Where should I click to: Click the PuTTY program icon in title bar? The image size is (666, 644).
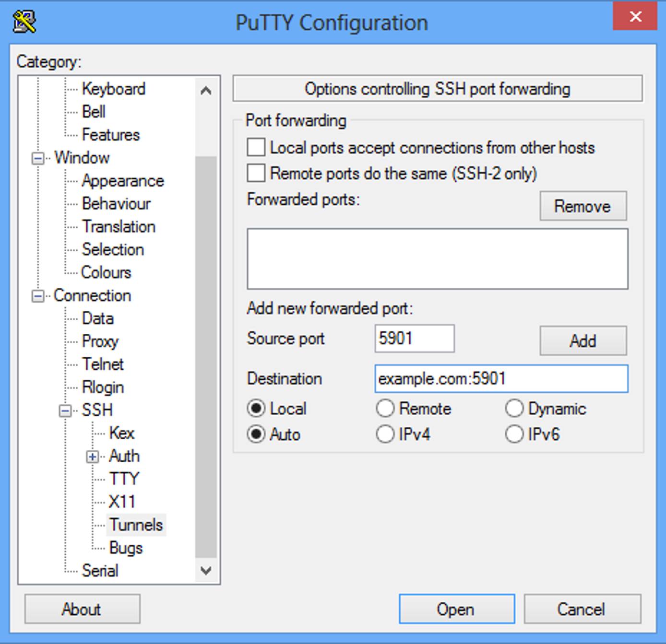[x=24, y=22]
